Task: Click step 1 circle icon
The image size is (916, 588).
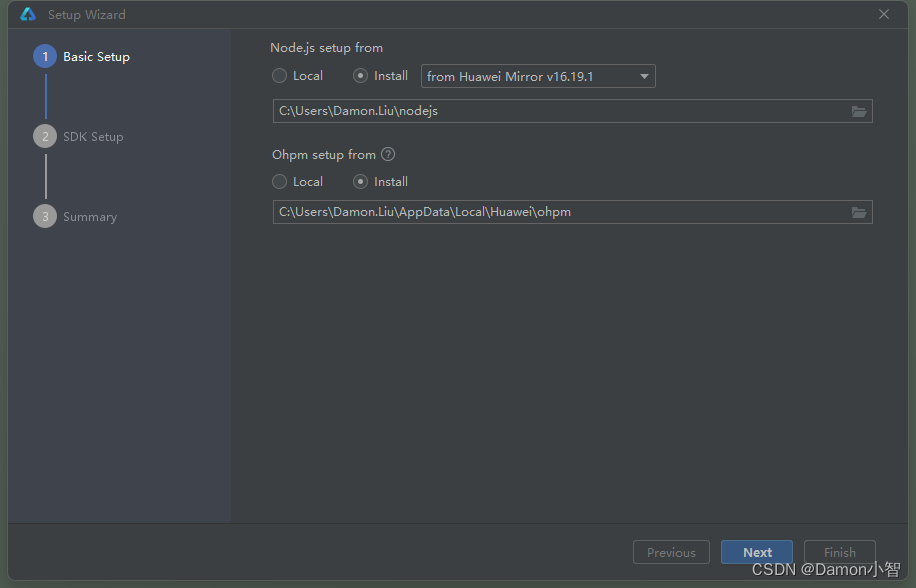Action: (x=45, y=57)
